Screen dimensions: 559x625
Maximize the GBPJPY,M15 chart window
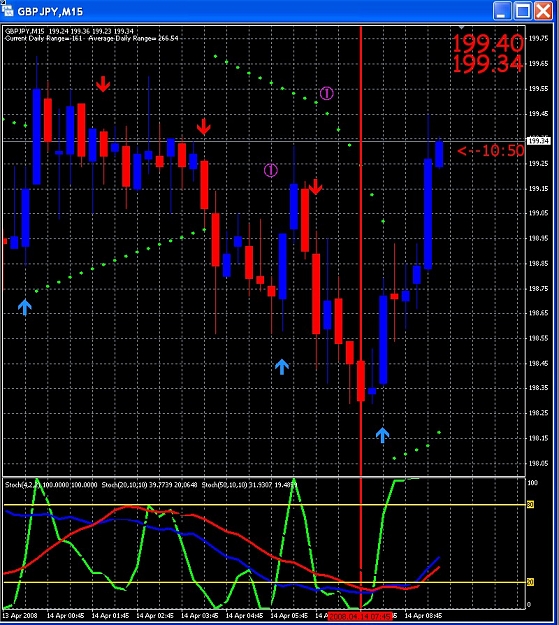(523, 11)
